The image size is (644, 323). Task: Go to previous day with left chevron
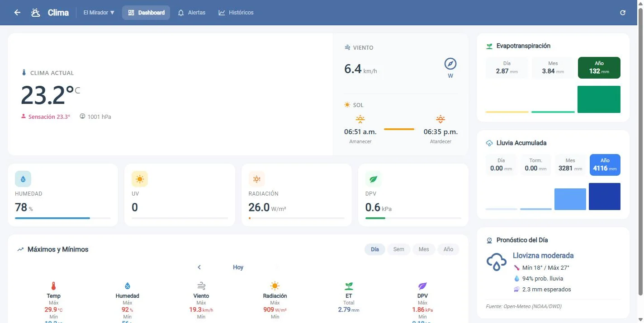pos(199,267)
